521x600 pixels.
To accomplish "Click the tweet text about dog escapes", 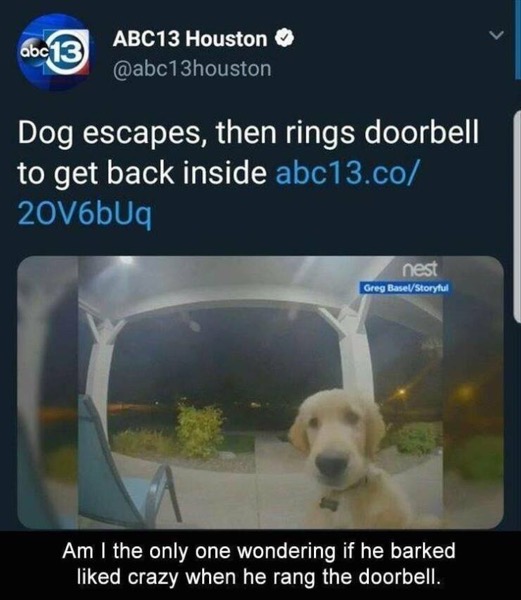I will tap(248, 153).
